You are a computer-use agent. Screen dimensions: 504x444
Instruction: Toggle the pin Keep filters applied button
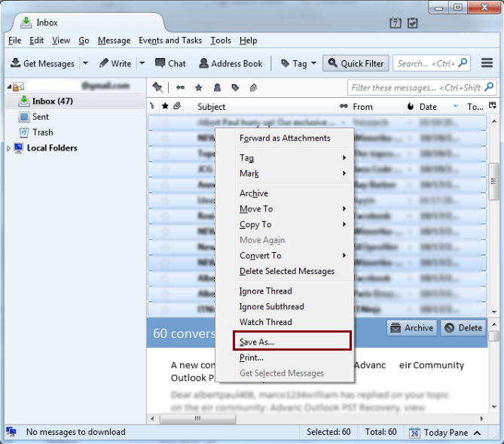point(157,87)
